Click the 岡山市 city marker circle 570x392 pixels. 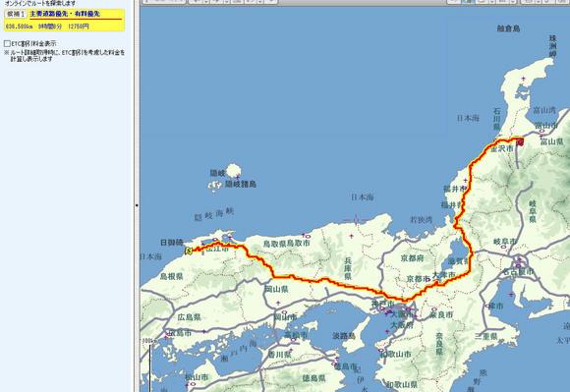(x=285, y=312)
